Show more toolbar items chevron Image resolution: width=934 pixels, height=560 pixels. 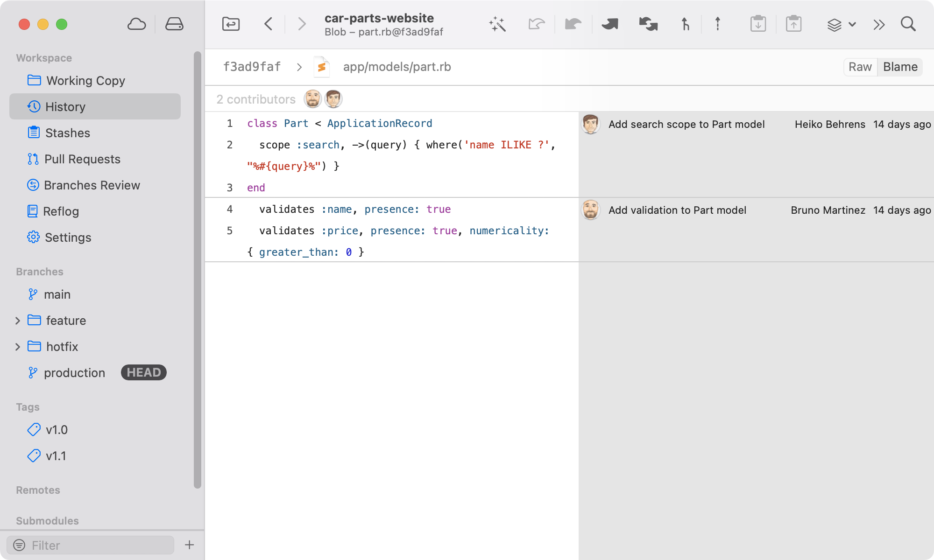coord(879,24)
